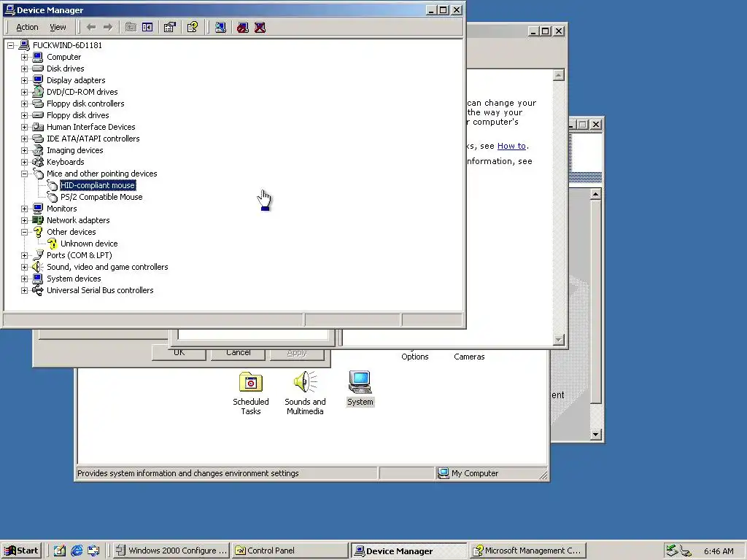Click the Back arrow toolbar icon

pos(91,27)
